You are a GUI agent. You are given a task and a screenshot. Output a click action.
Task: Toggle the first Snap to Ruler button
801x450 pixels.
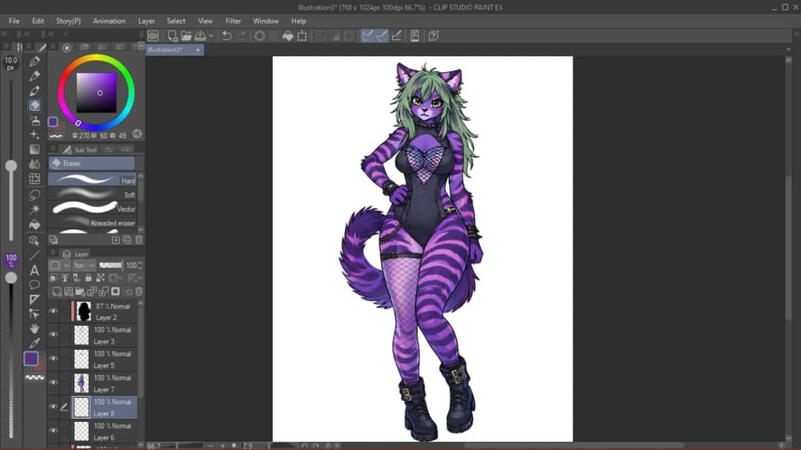click(x=367, y=36)
